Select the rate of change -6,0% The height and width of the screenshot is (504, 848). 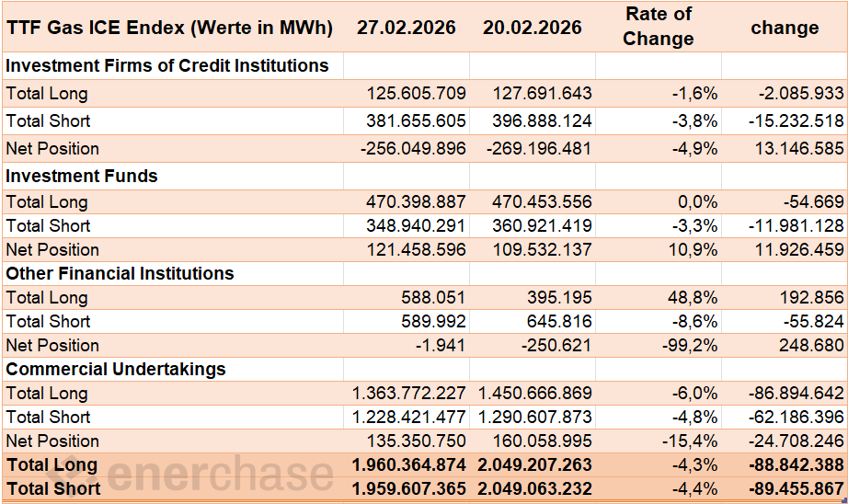click(695, 393)
